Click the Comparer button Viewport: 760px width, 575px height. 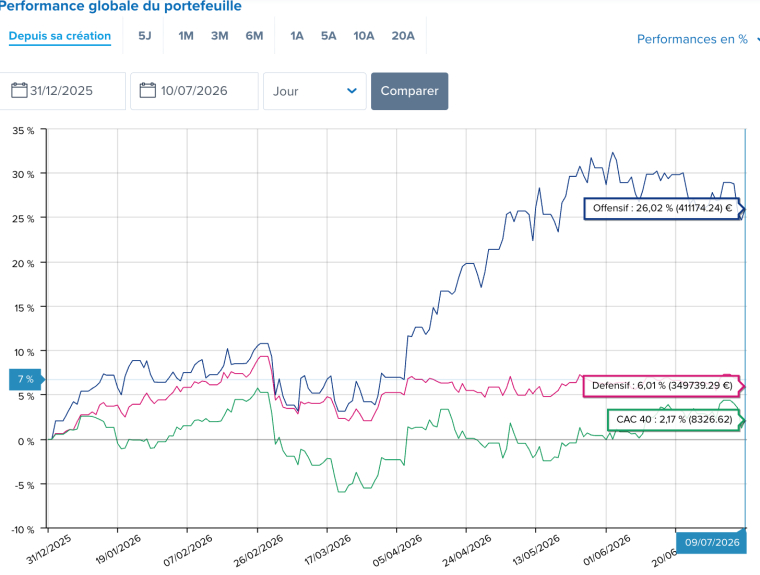click(410, 91)
